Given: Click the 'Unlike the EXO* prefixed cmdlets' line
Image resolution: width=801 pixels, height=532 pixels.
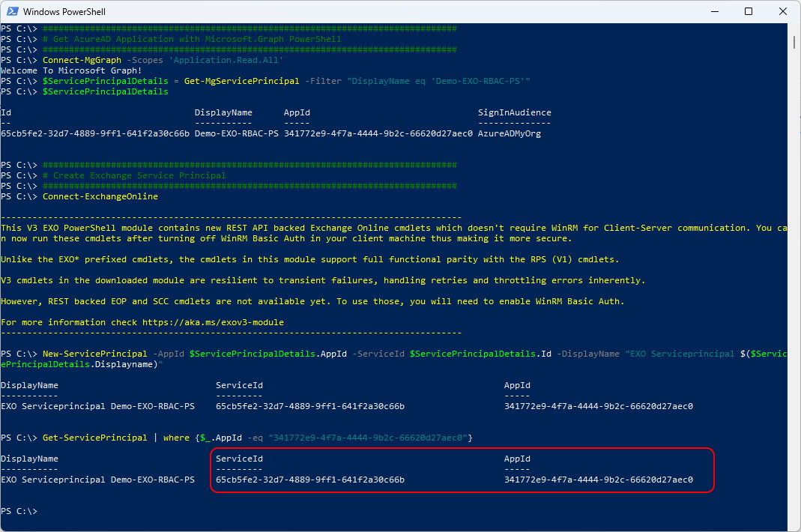Looking at the screenshot, I should [309, 259].
